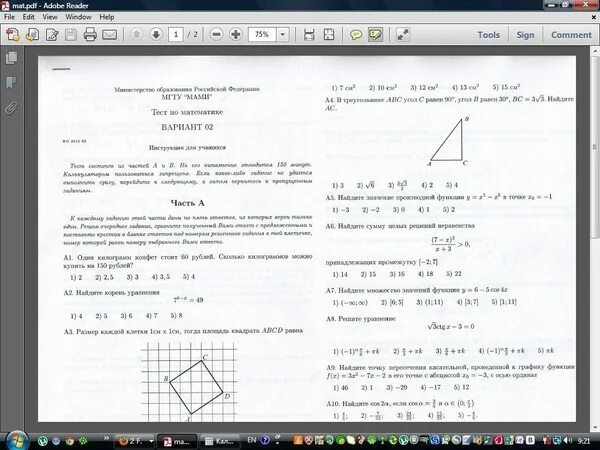600x450 pixels.
Task: Click the EN language indicator
Action: (252, 440)
